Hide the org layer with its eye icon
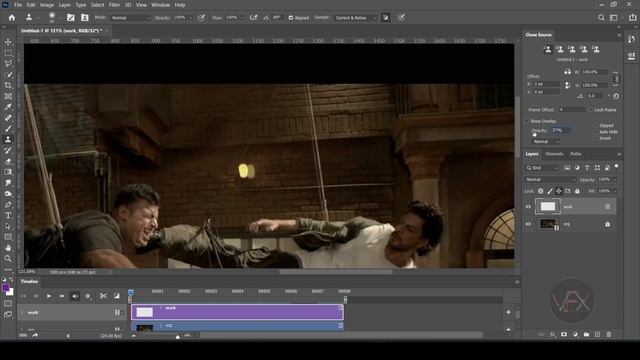 [x=528, y=224]
